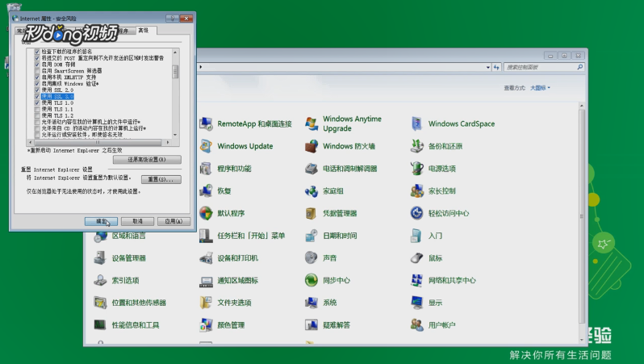Enable 使用 TLS 1.2 checkbox

(37, 115)
